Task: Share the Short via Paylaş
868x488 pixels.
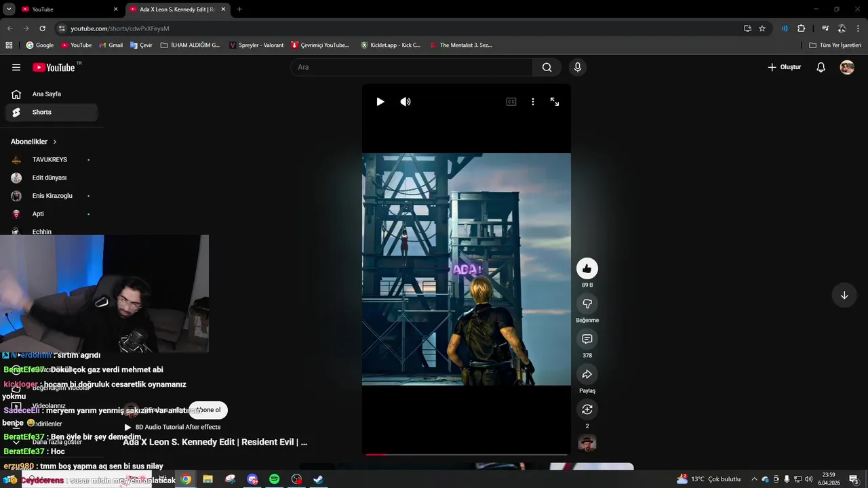Action: 587,374
